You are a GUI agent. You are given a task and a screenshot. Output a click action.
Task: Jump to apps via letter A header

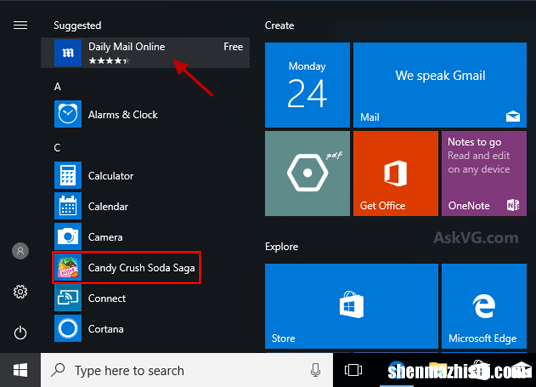click(x=57, y=86)
